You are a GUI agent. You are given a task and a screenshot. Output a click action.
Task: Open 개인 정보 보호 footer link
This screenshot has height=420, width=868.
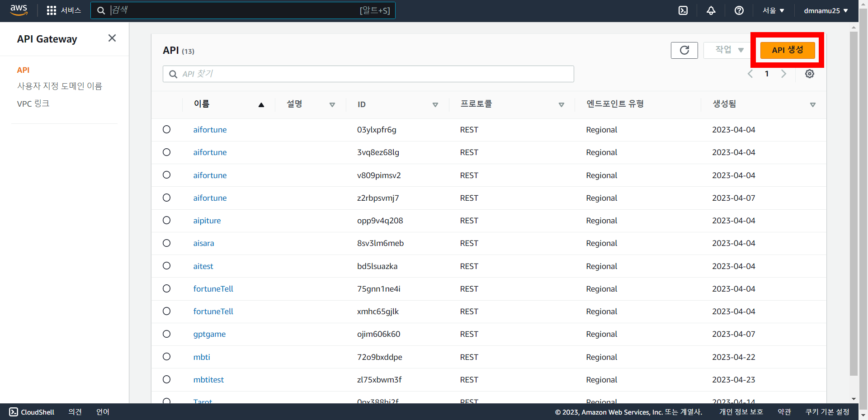(741, 412)
